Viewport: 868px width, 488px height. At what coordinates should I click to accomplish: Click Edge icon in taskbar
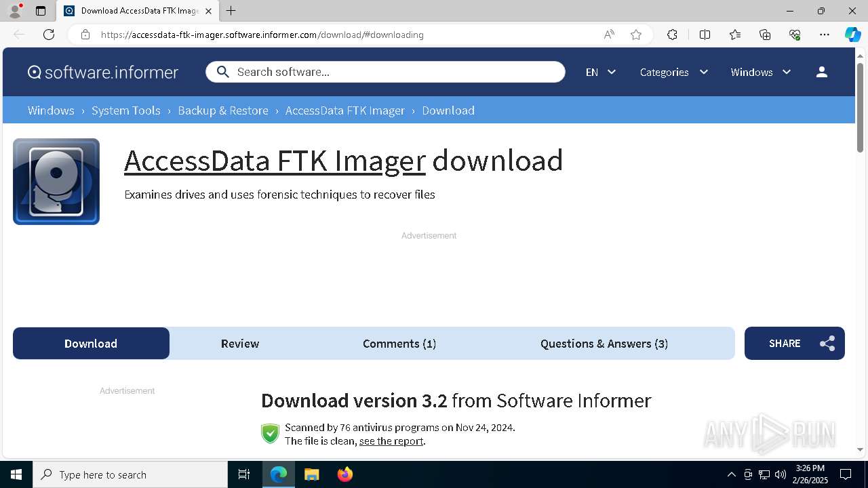click(279, 474)
